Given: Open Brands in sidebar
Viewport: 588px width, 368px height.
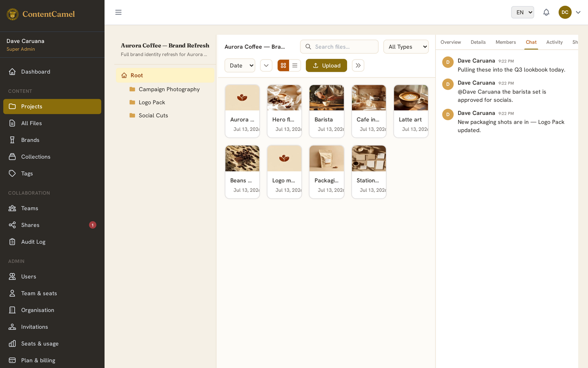Looking at the screenshot, I should pos(52,140).
